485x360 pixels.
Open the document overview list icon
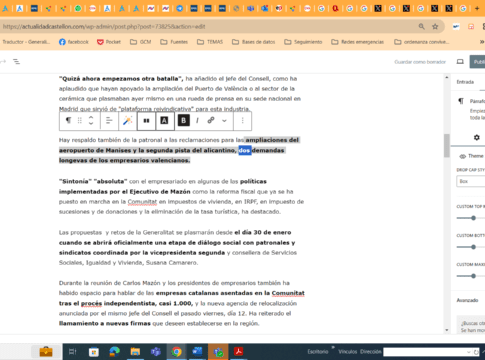(16, 61)
